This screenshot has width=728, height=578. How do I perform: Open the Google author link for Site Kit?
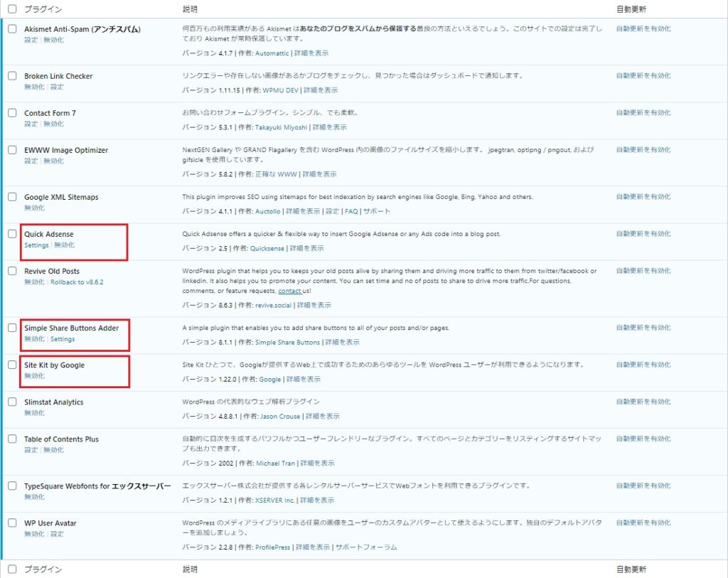269,380
